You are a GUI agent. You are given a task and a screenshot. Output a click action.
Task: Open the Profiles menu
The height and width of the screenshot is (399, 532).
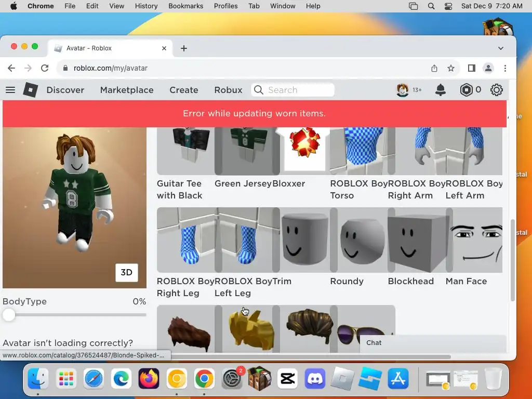[225, 6]
